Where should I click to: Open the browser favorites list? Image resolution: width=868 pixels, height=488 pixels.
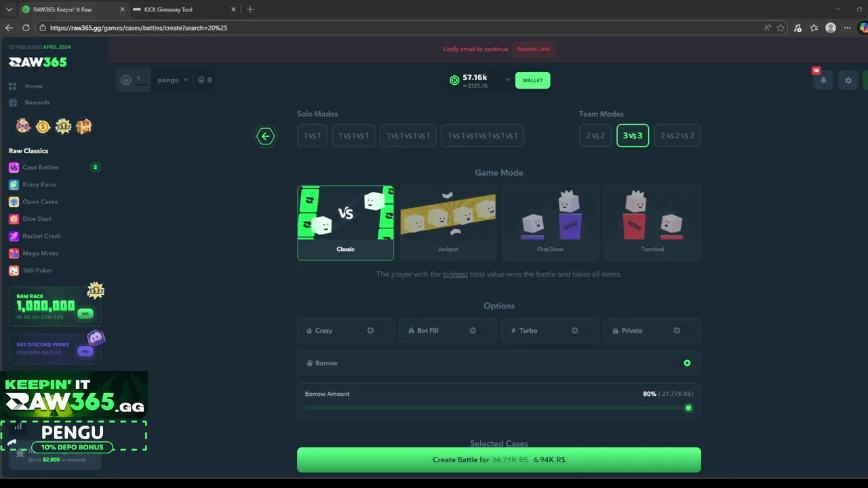coord(814,28)
